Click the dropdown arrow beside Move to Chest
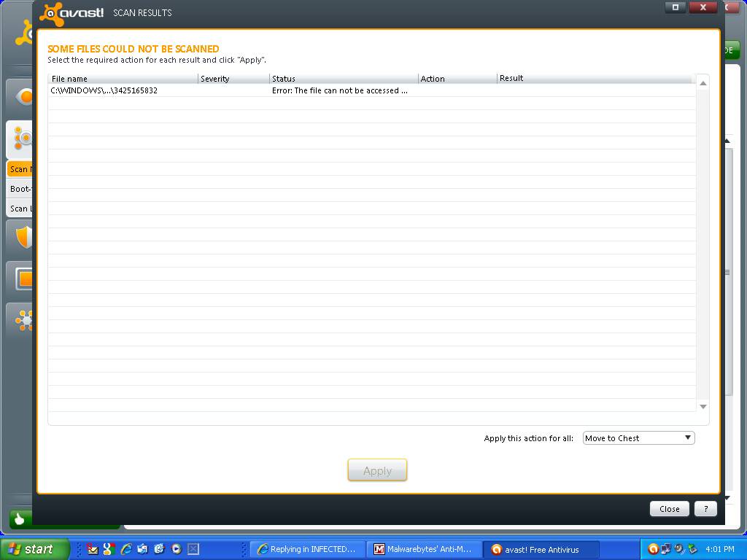Image resolution: width=747 pixels, height=560 pixels. tap(687, 437)
